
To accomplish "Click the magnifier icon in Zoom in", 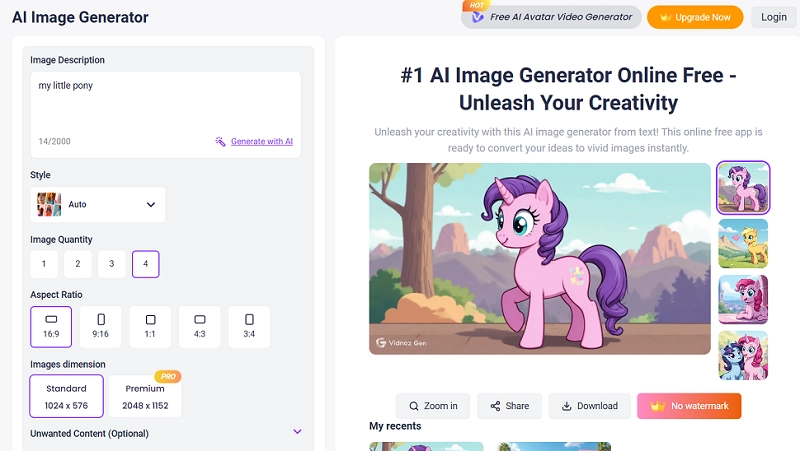I will 414,406.
